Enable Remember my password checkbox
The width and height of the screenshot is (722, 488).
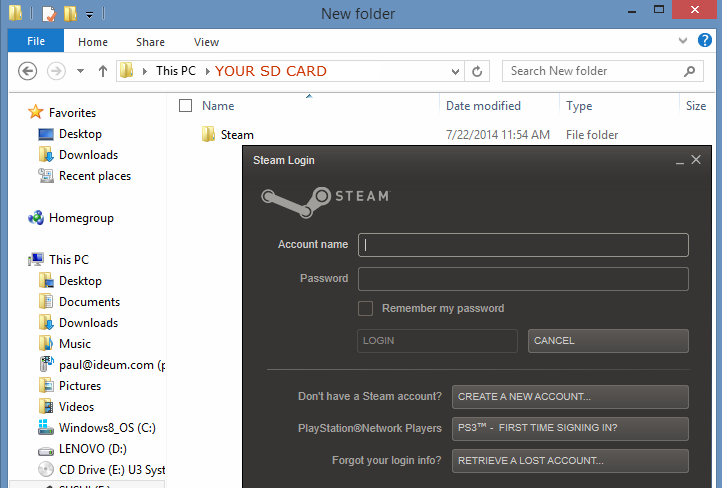point(366,308)
